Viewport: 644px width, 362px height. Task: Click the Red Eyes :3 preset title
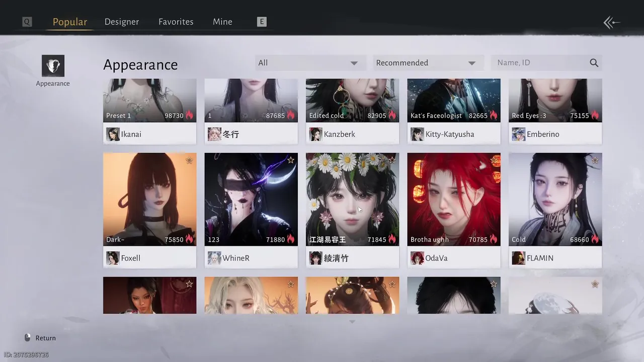coord(529,116)
